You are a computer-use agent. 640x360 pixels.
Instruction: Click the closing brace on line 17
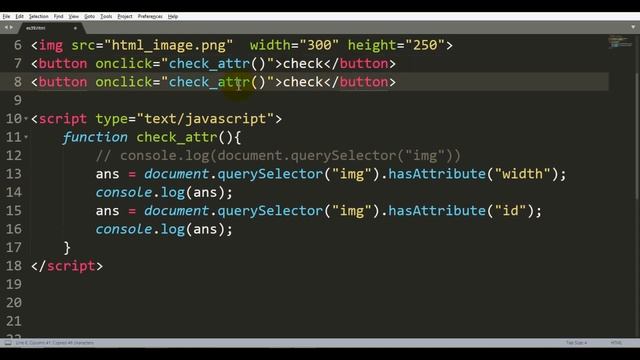point(67,248)
